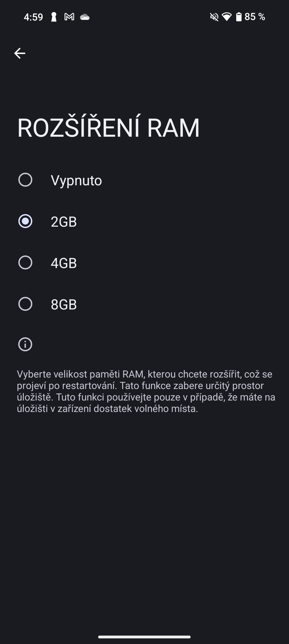
Task: Tap the Wi-Fi status icon
Action: [227, 17]
